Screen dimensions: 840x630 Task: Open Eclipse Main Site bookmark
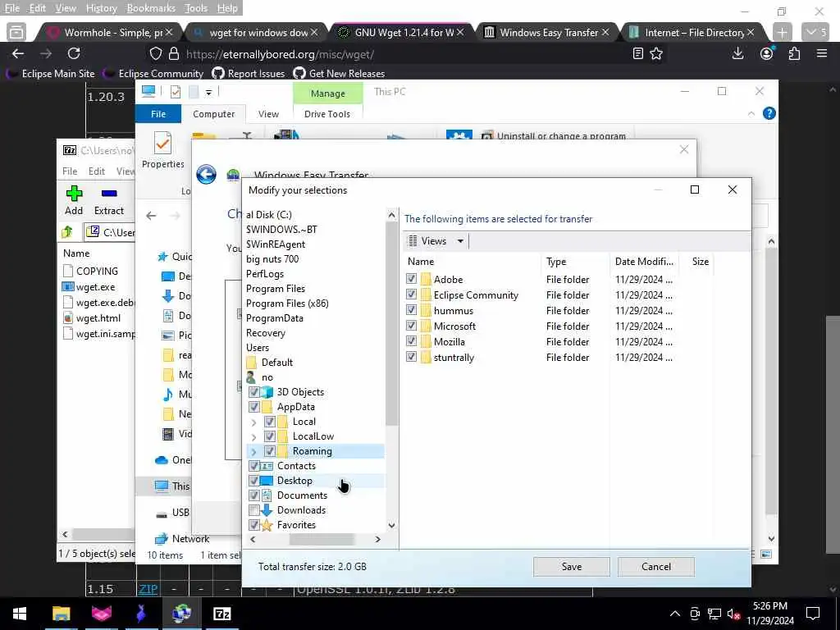[51, 73]
